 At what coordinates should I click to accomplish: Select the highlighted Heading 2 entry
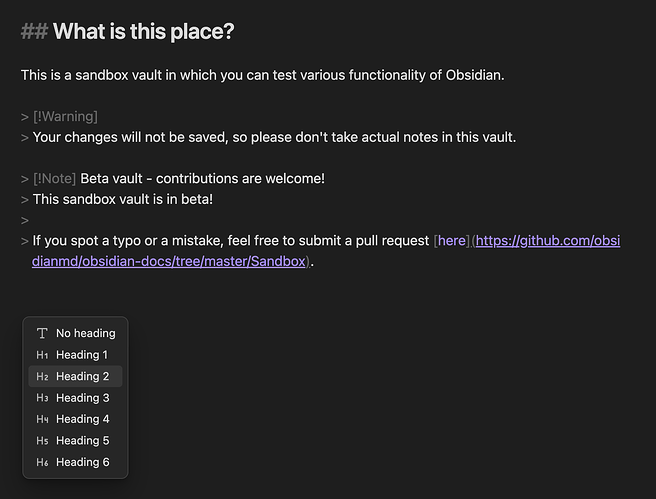coord(75,376)
